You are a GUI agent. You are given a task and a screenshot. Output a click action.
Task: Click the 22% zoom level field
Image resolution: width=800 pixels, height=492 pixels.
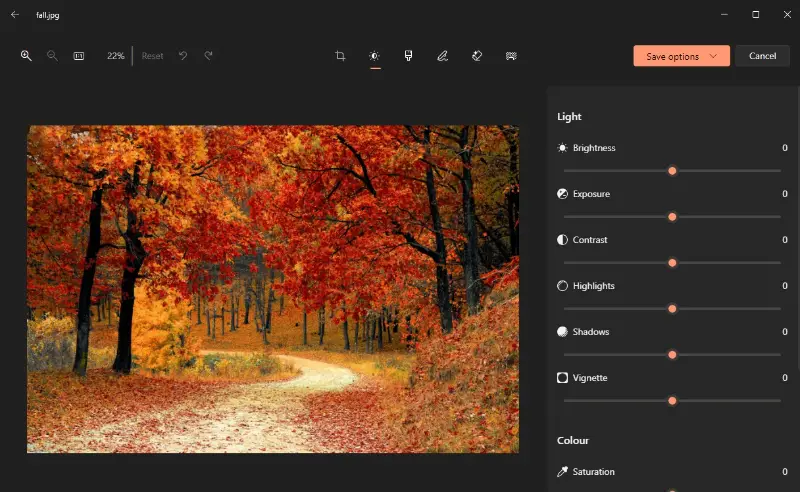click(x=115, y=56)
